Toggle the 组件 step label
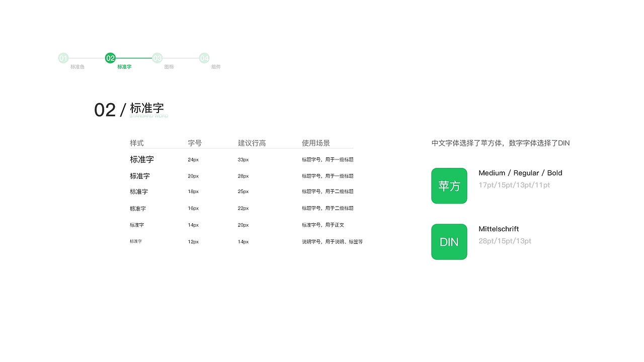This screenshot has height=362, width=644. pos(216,67)
